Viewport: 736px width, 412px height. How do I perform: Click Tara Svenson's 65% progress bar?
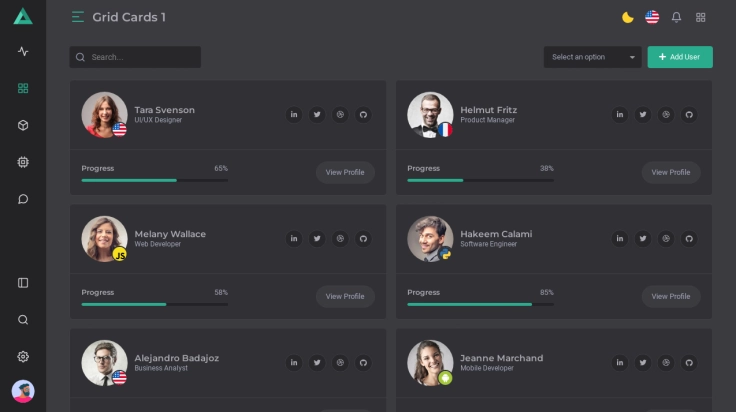pyautogui.click(x=154, y=180)
